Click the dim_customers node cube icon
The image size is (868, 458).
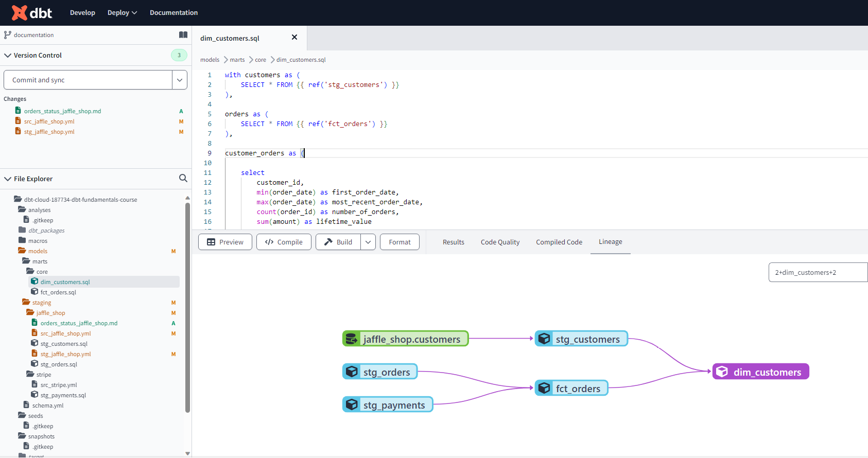pyautogui.click(x=722, y=372)
